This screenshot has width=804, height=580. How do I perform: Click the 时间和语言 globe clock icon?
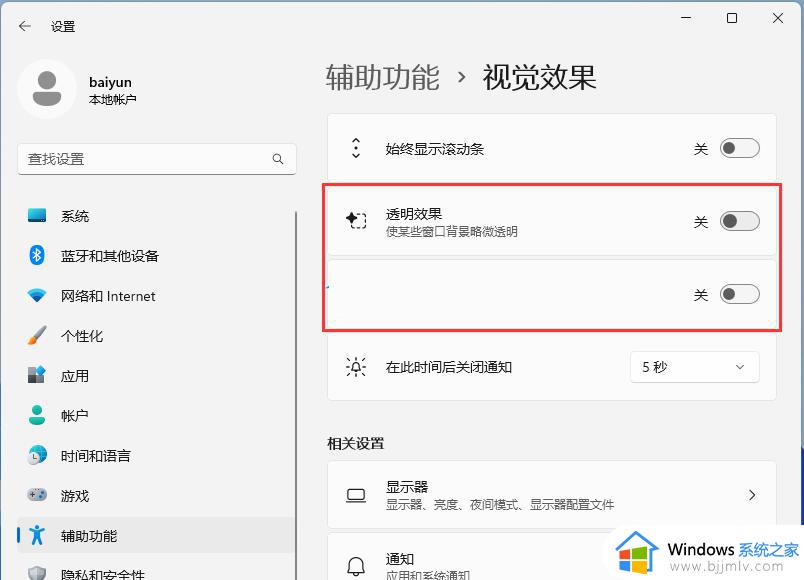(x=37, y=455)
